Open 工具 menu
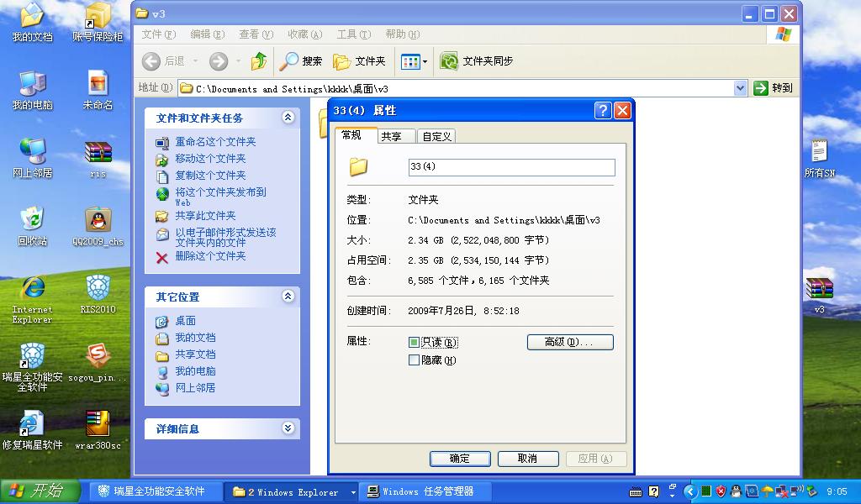 tap(354, 34)
